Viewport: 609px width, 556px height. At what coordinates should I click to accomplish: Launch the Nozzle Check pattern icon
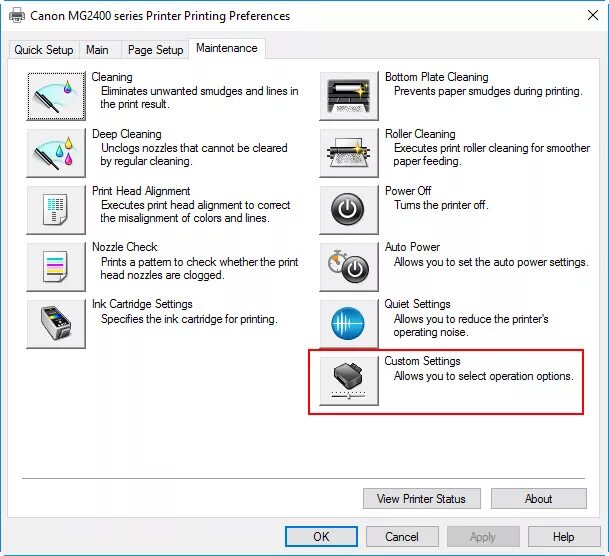point(56,267)
